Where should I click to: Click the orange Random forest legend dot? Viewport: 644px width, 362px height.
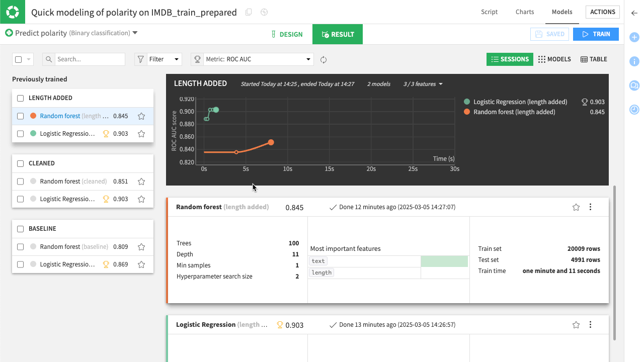pos(467,112)
